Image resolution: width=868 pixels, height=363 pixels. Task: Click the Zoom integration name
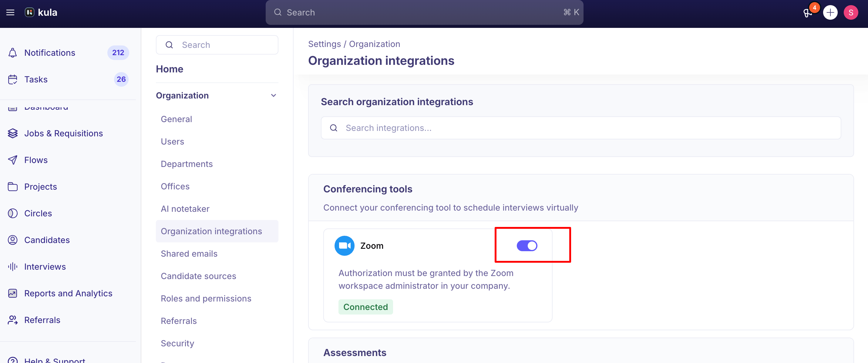click(372, 246)
